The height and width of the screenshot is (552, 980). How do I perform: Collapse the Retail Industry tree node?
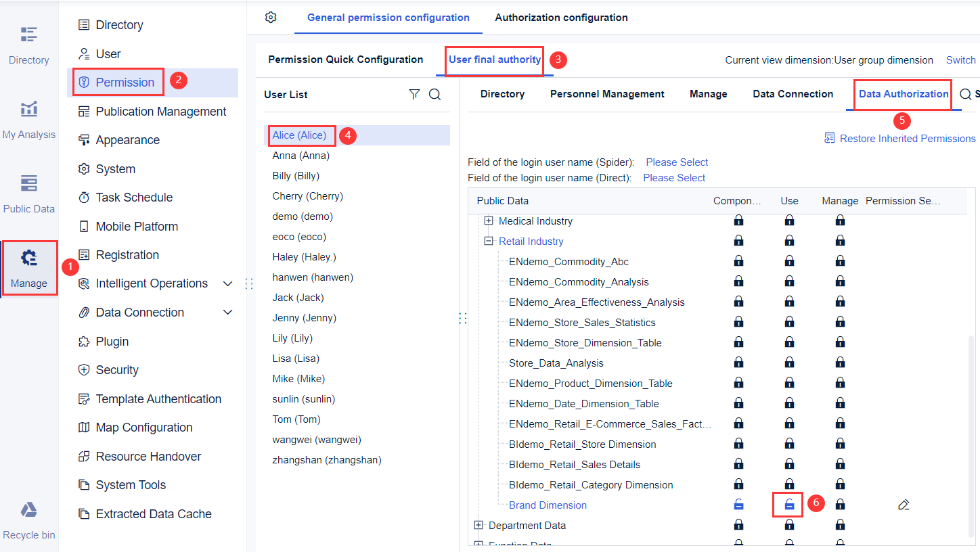pyautogui.click(x=489, y=241)
